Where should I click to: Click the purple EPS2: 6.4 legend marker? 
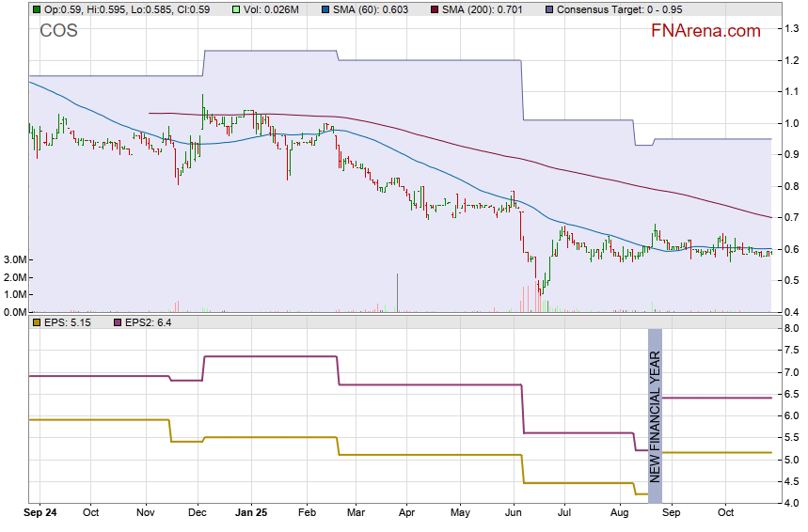pos(119,322)
